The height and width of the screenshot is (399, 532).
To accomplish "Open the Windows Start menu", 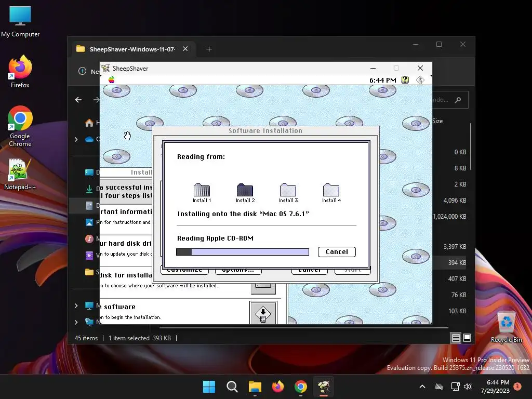I will pos(209,387).
